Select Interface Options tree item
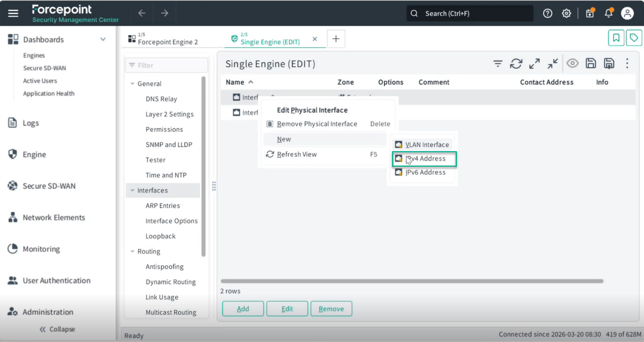This screenshot has height=342, width=644. tap(172, 221)
